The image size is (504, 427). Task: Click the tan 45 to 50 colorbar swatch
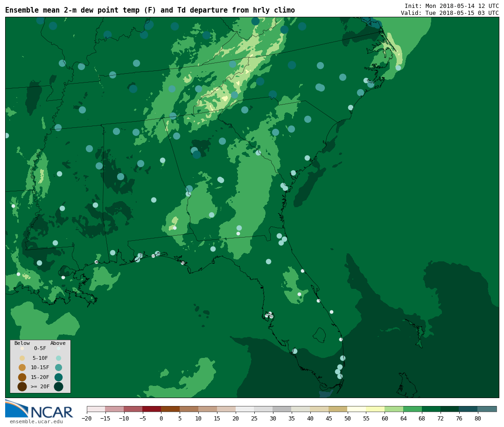pos(338,409)
